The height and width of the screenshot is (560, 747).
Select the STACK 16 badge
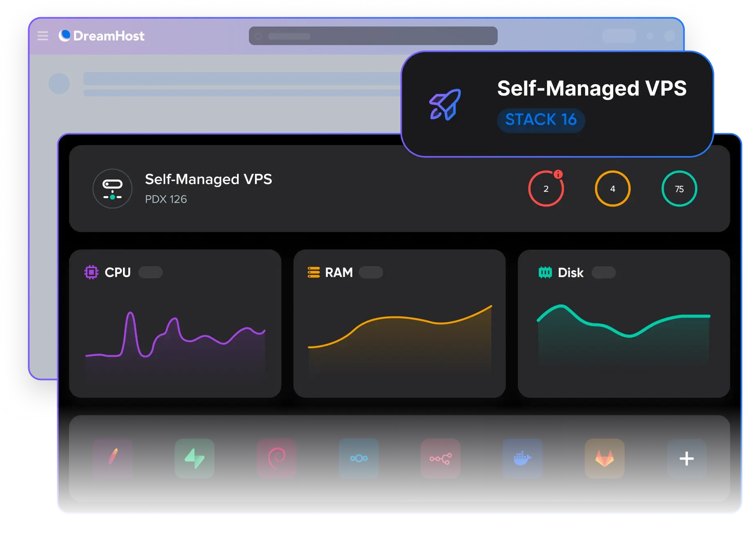[x=541, y=120]
